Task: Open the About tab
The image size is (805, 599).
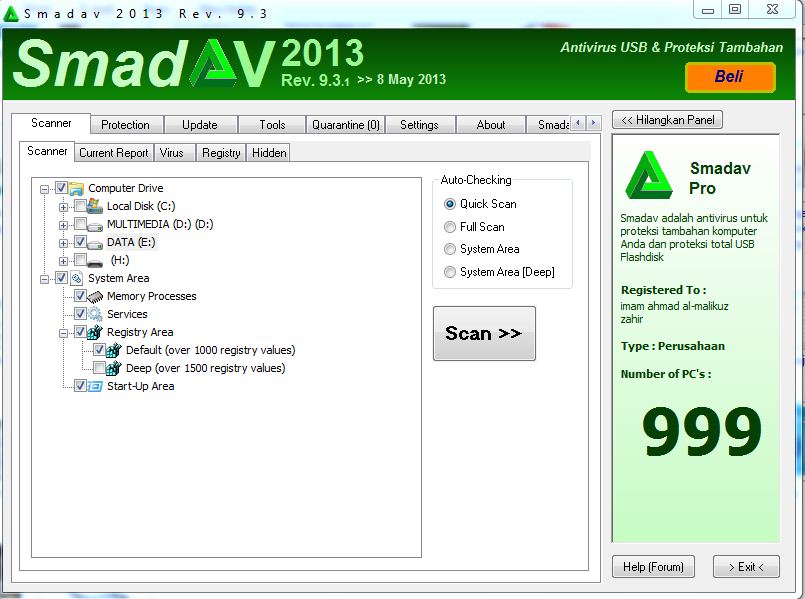Action: [x=491, y=125]
